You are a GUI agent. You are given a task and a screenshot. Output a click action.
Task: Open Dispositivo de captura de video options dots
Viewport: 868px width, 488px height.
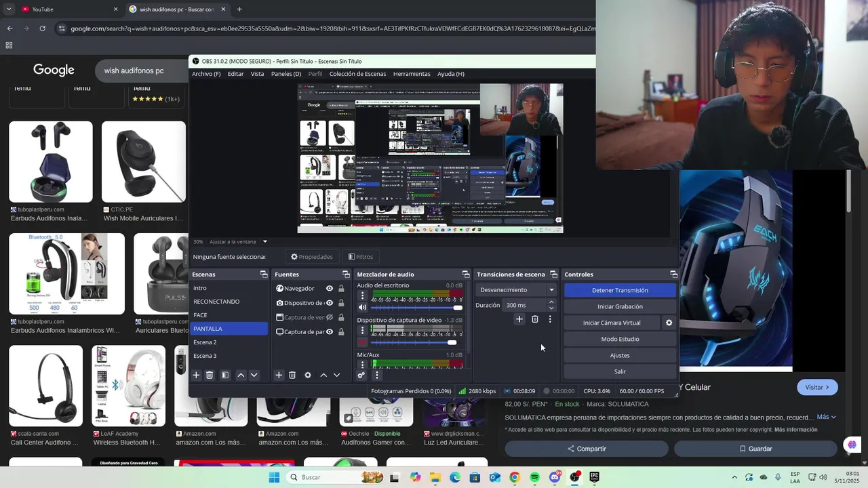362,330
